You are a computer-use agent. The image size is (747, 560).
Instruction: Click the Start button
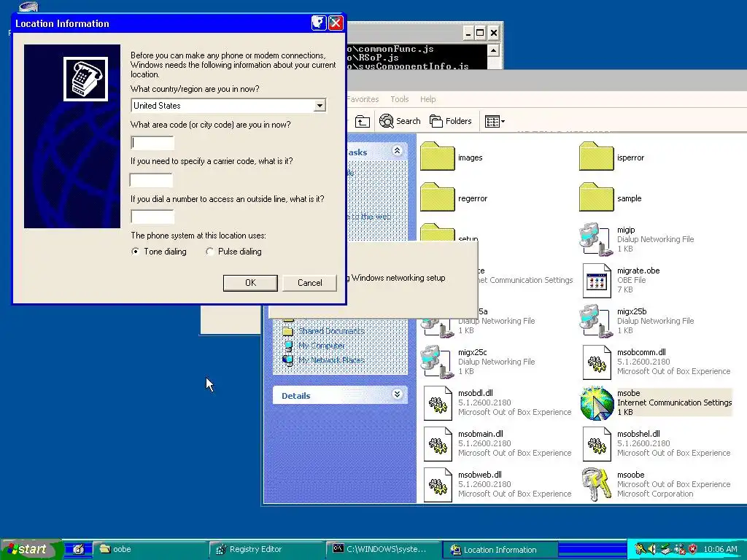click(31, 549)
